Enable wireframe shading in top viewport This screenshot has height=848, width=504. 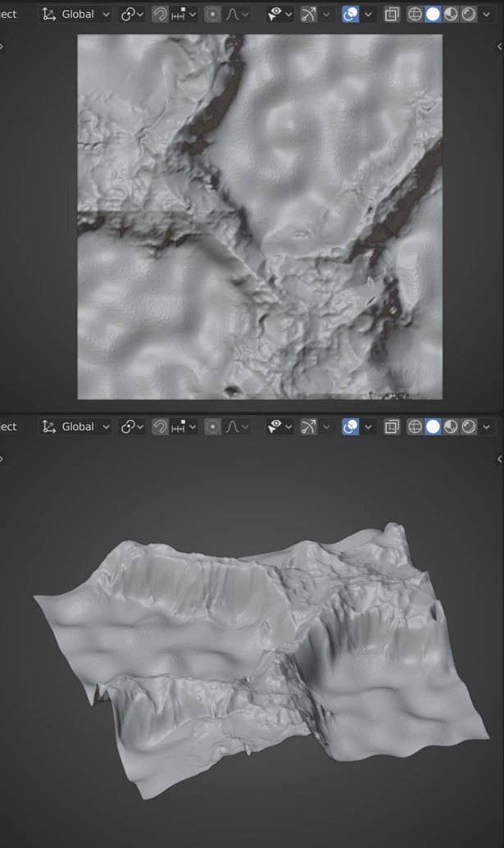click(415, 14)
